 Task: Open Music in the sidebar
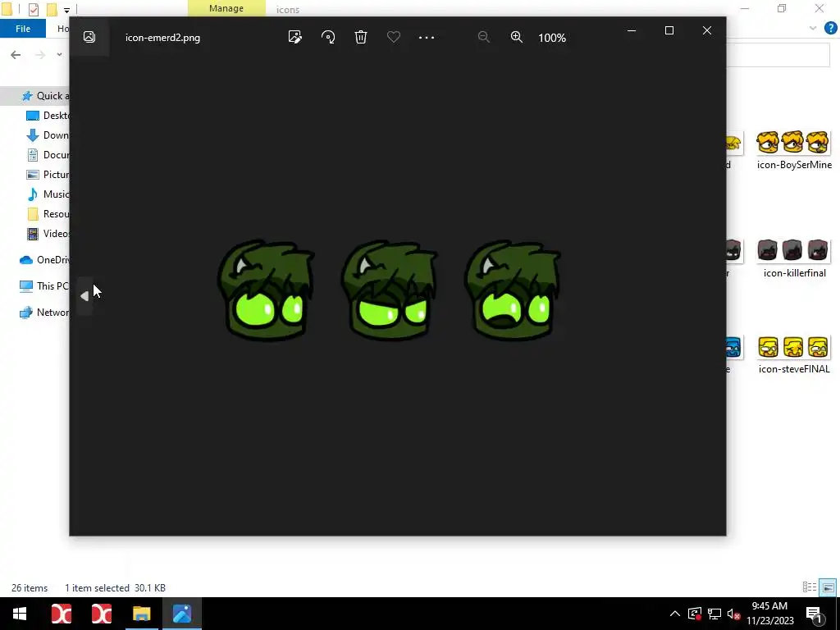click(48, 194)
